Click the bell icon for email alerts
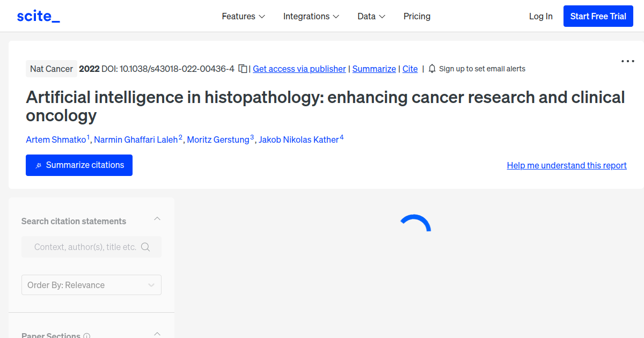Viewport: 644px width, 338px height. coord(432,69)
